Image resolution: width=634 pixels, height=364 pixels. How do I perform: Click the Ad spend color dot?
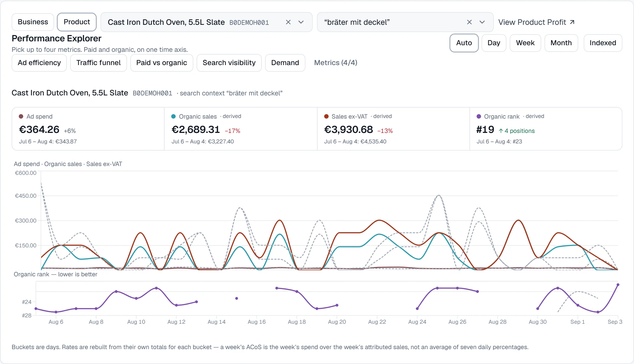(21, 116)
